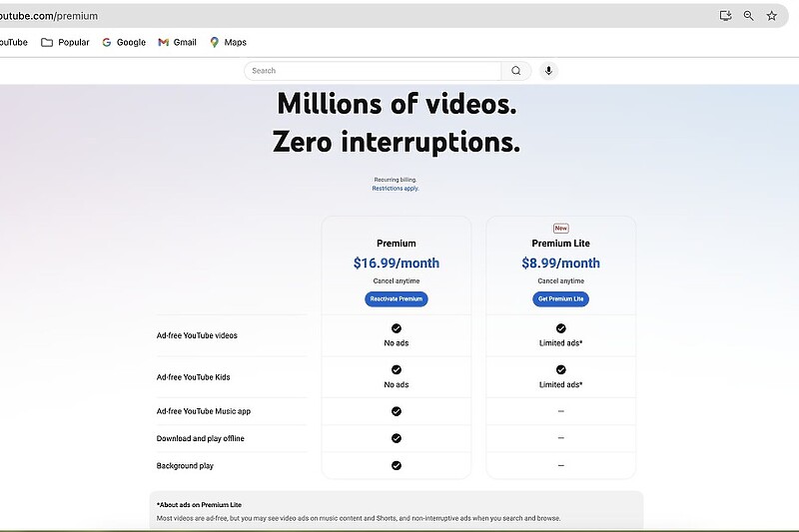Open the Maps bookmark
Screen dimensions: 799x532
coord(229,42)
